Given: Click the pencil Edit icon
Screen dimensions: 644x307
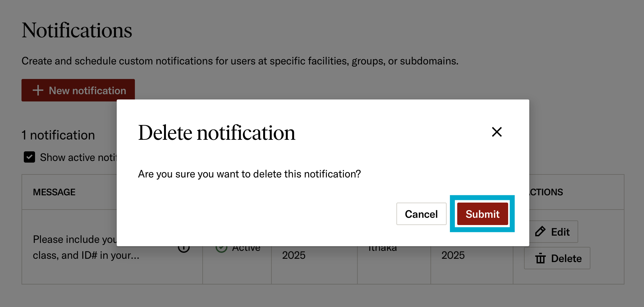Looking at the screenshot, I should [540, 231].
